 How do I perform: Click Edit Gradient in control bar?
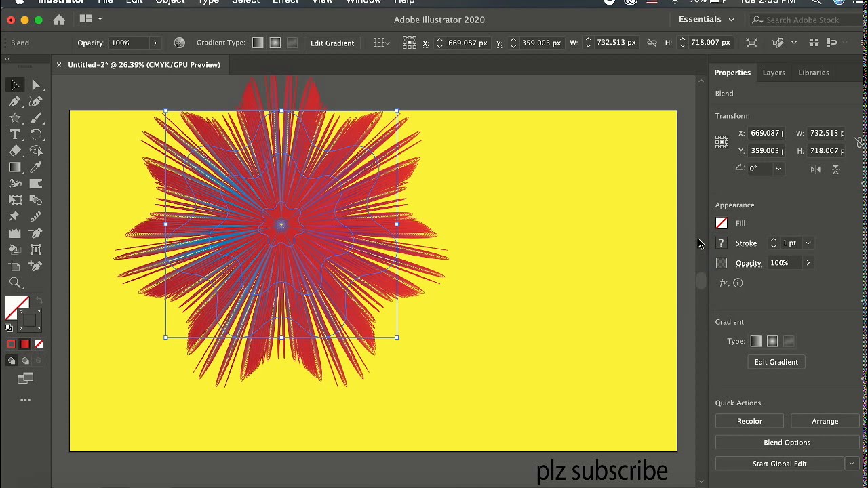click(332, 43)
